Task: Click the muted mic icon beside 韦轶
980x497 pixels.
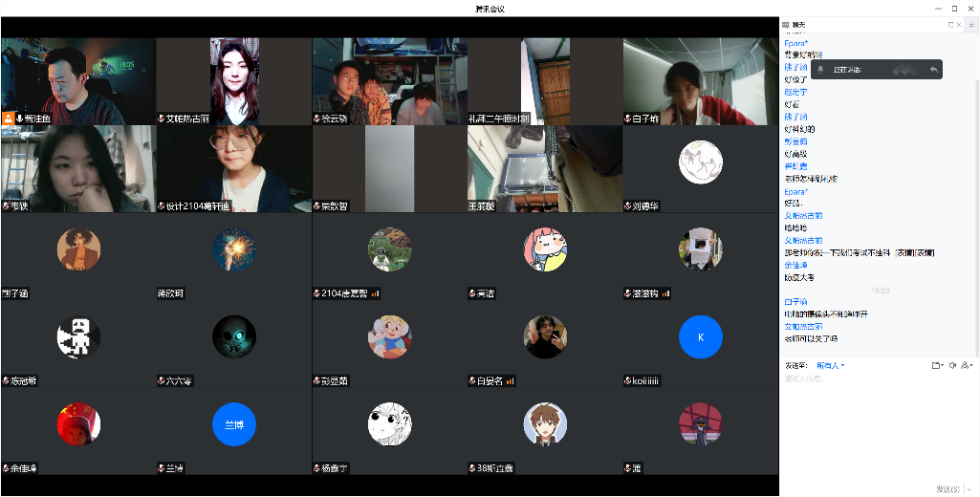Action: (7, 205)
